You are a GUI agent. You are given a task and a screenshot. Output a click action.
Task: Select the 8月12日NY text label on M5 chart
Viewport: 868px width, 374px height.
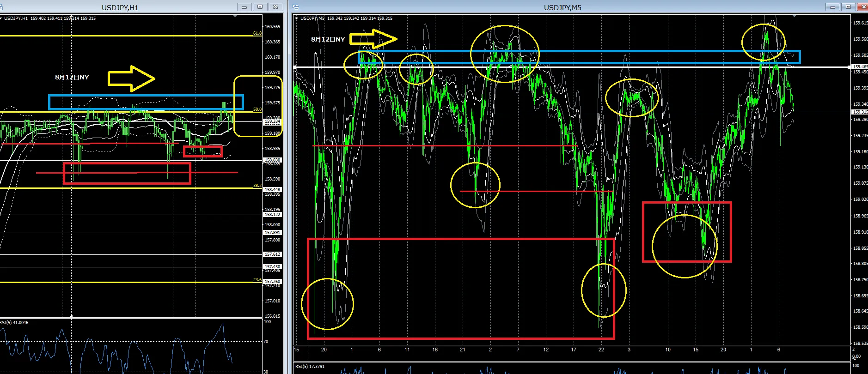coord(328,39)
